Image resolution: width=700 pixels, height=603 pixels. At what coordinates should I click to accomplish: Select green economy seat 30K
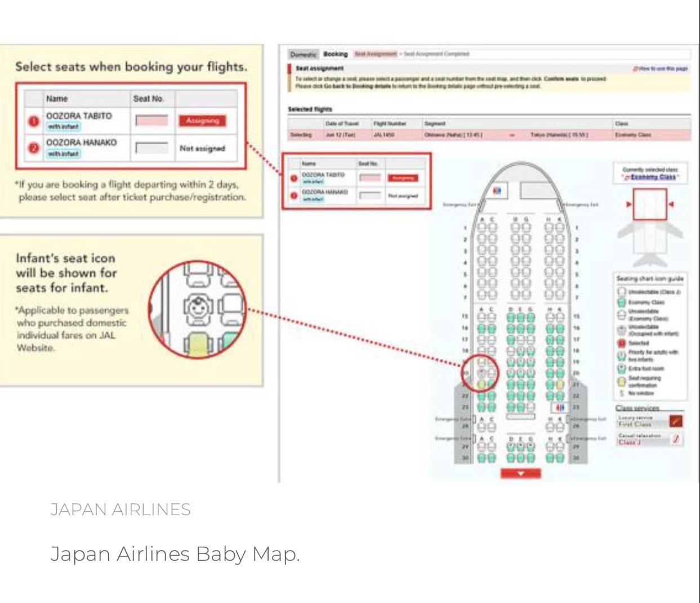click(x=559, y=458)
